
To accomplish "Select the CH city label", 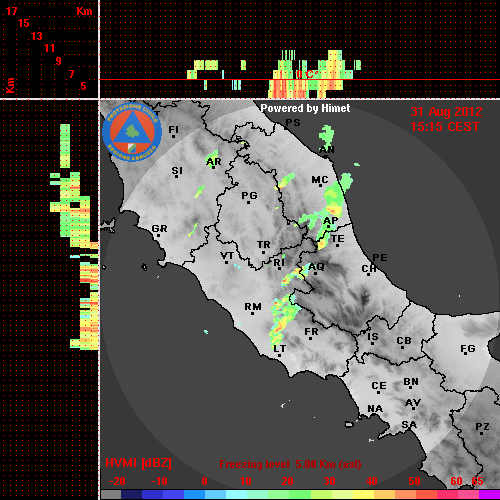I will pyautogui.click(x=369, y=268).
